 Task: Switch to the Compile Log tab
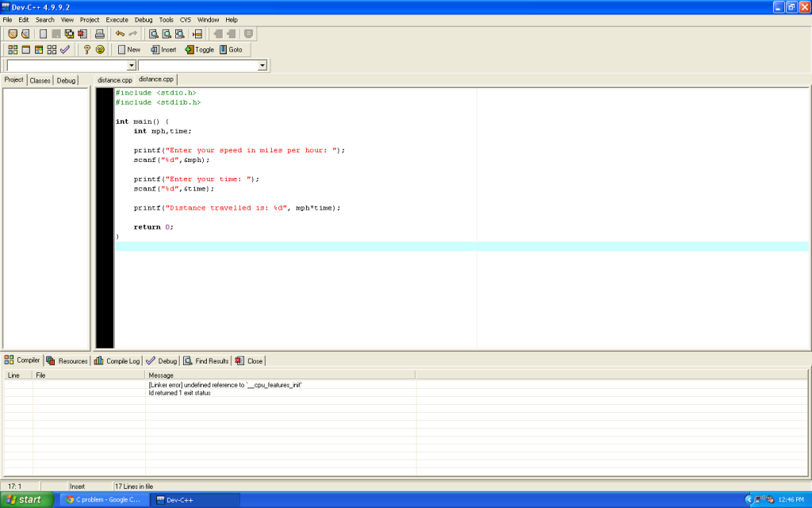pos(117,360)
